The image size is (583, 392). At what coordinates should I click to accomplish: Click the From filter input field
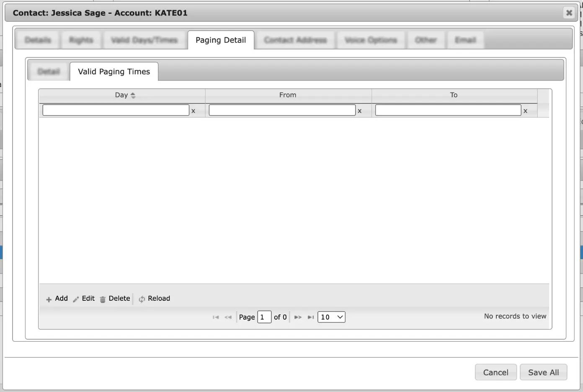click(x=282, y=110)
